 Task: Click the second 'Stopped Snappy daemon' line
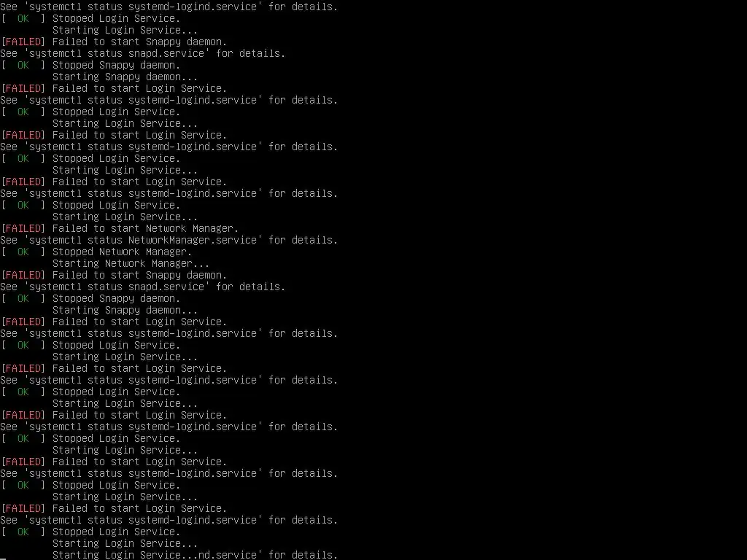(116, 298)
